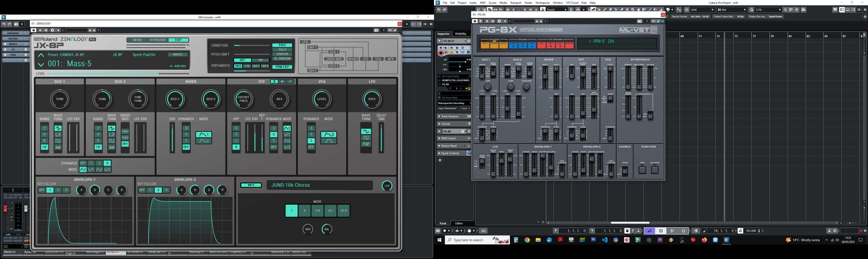Click the AQ auto-quantize button
Viewport: 868px width, 259px height.
pos(483,231)
